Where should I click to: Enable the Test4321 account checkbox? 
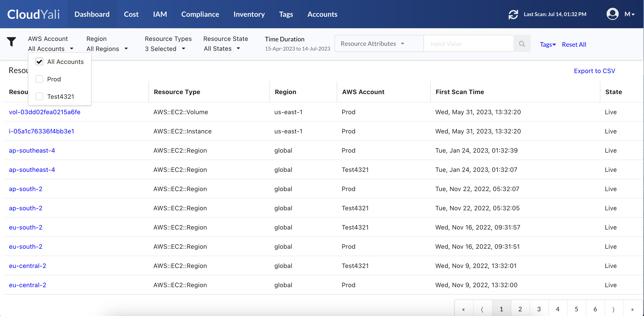[x=39, y=96]
